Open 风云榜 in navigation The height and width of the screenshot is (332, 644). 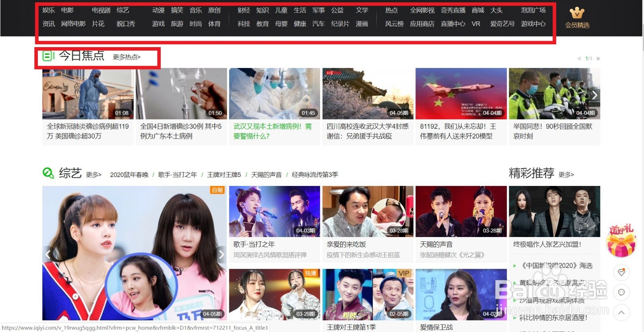[394, 24]
